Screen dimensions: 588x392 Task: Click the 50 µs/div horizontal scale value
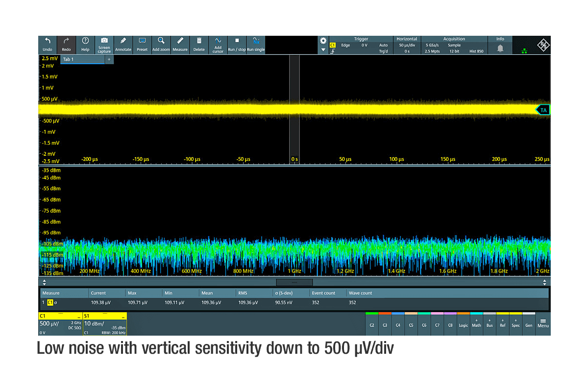[407, 45]
